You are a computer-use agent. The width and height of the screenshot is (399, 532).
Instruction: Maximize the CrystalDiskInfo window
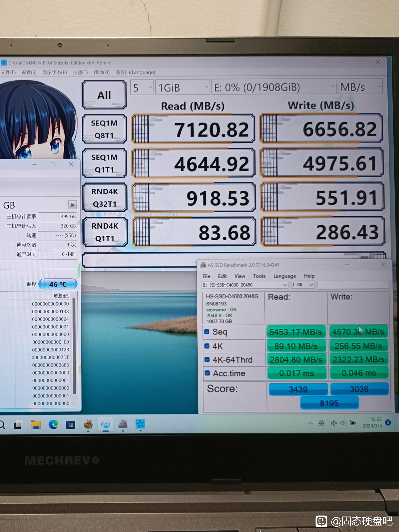point(52,164)
